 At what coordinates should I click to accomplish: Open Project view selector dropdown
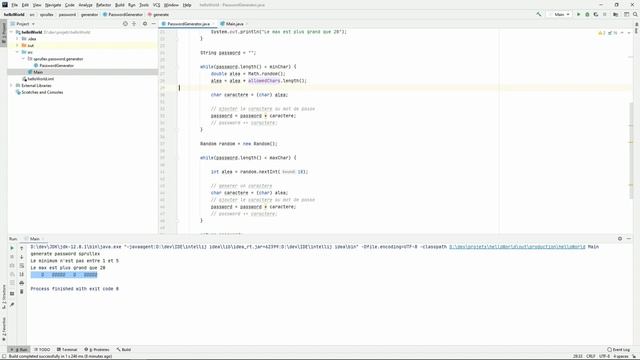coord(22,24)
